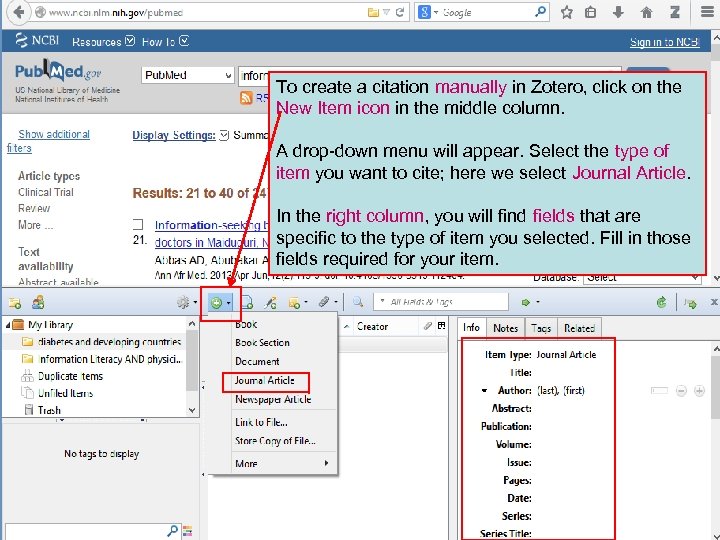Open the search mode dropdown in All Fields & Tags
The width and height of the screenshot is (720, 540).
[x=382, y=301]
